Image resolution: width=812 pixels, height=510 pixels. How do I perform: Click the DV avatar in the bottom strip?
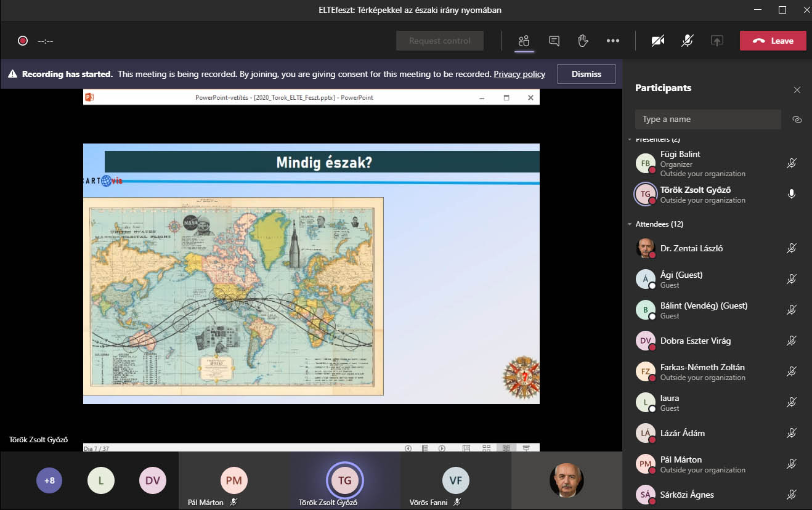coord(152,480)
